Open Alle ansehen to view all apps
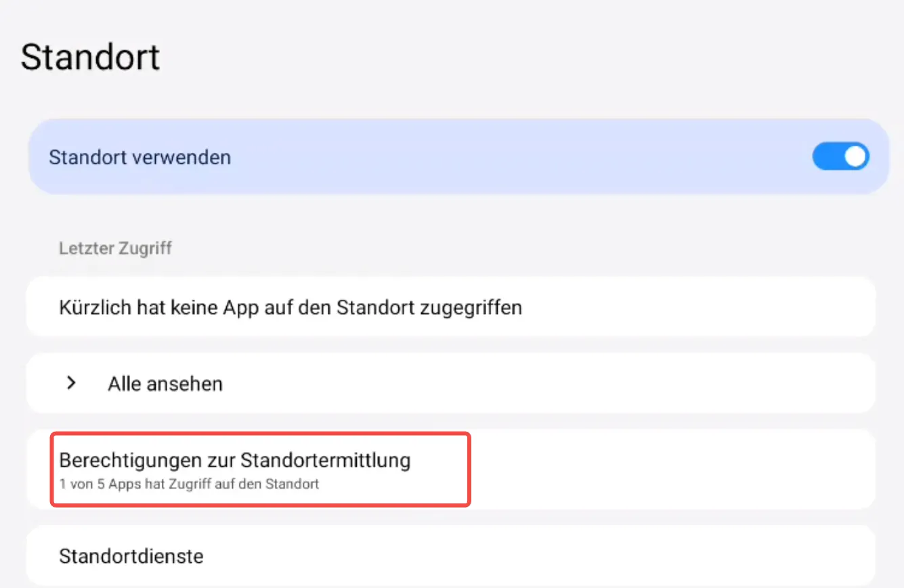The image size is (904, 588). 165,384
